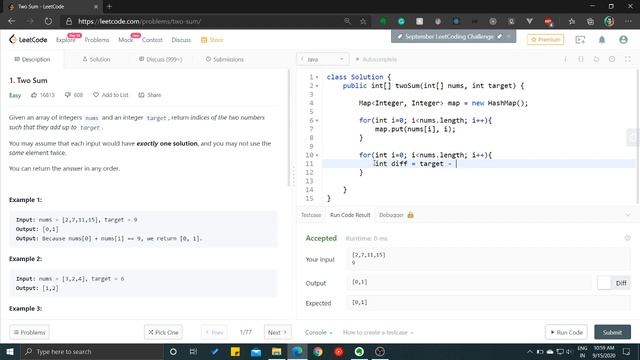This screenshot has width=640, height=360.
Task: Submit the solution
Action: point(612,332)
